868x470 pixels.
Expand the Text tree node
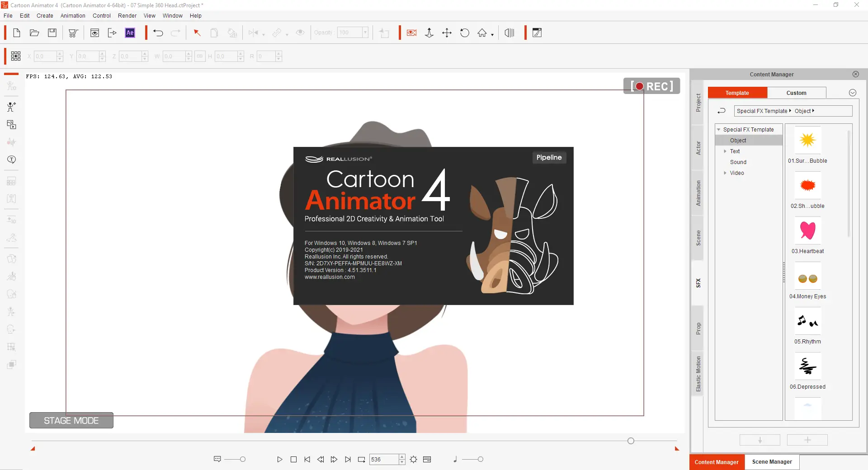coord(725,151)
